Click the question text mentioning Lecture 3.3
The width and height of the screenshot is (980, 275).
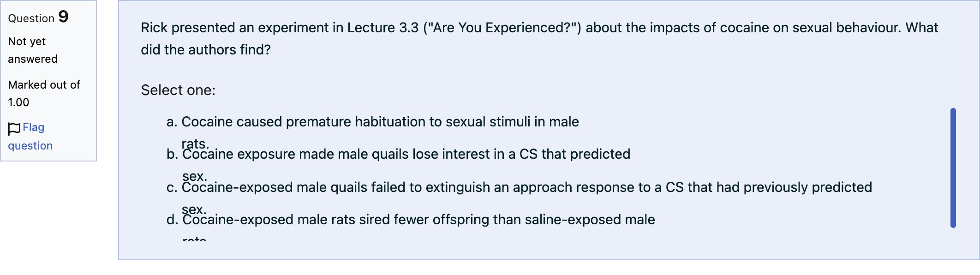click(x=539, y=28)
